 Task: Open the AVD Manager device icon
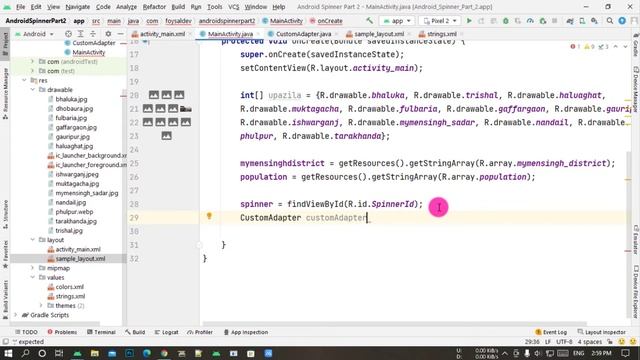click(582, 20)
